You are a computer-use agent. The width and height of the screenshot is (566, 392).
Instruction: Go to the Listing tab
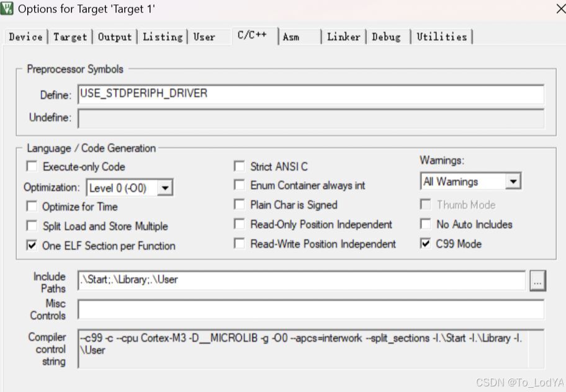point(163,37)
